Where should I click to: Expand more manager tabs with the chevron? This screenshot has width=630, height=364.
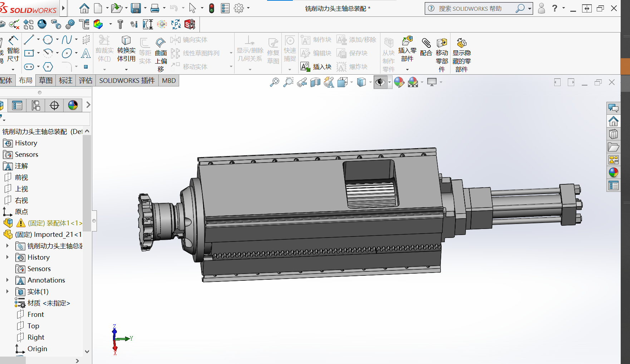click(88, 105)
